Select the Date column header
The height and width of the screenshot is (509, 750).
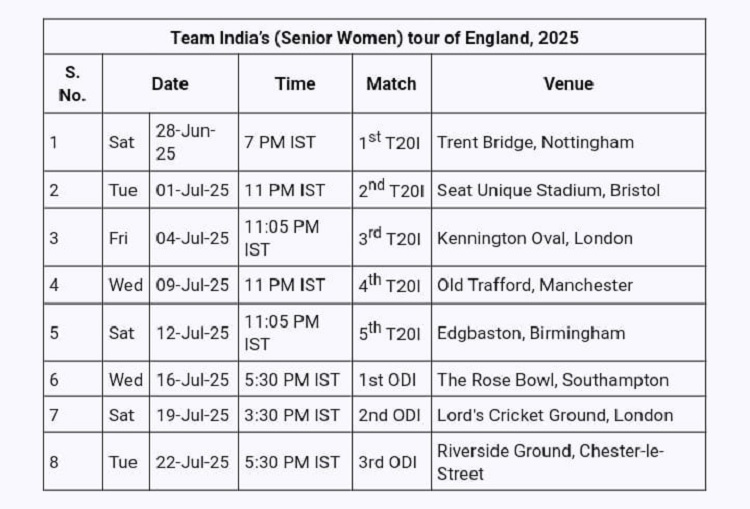170,84
